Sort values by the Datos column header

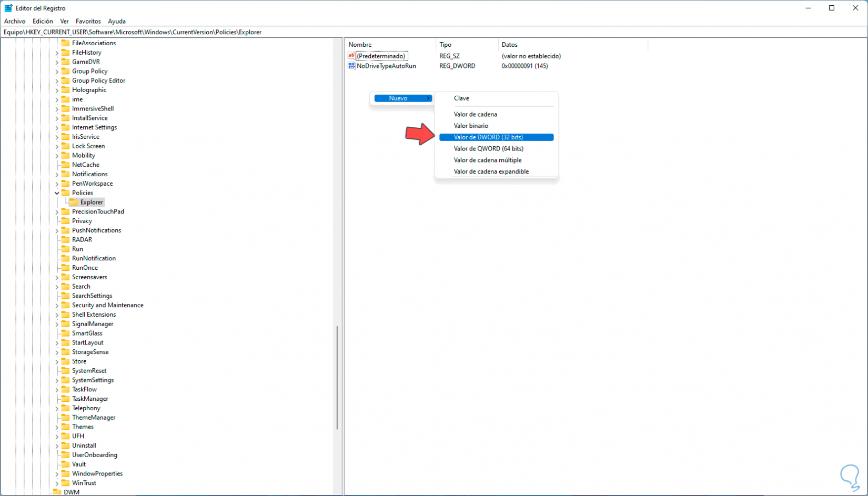click(x=573, y=45)
